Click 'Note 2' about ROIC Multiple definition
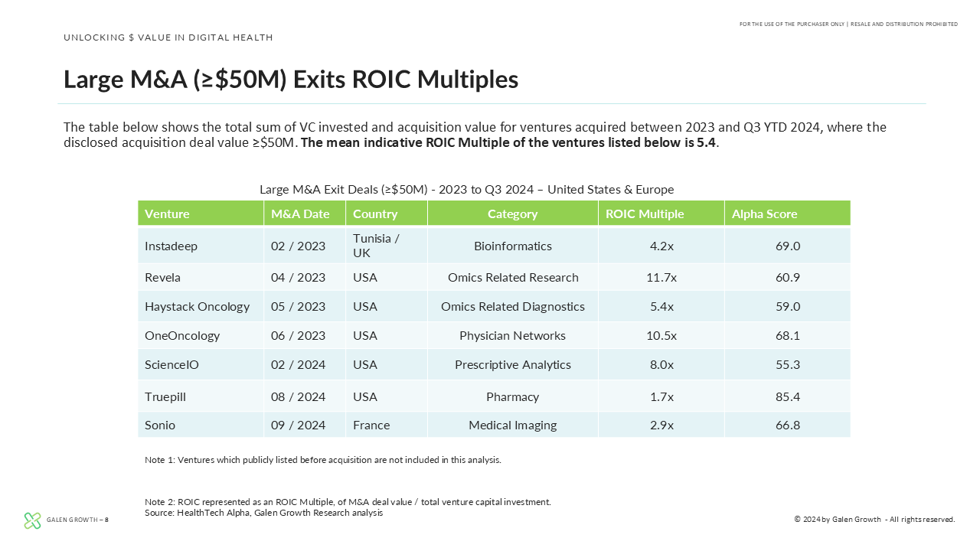Image resolution: width=980 pixels, height=551 pixels. pyautogui.click(x=348, y=502)
